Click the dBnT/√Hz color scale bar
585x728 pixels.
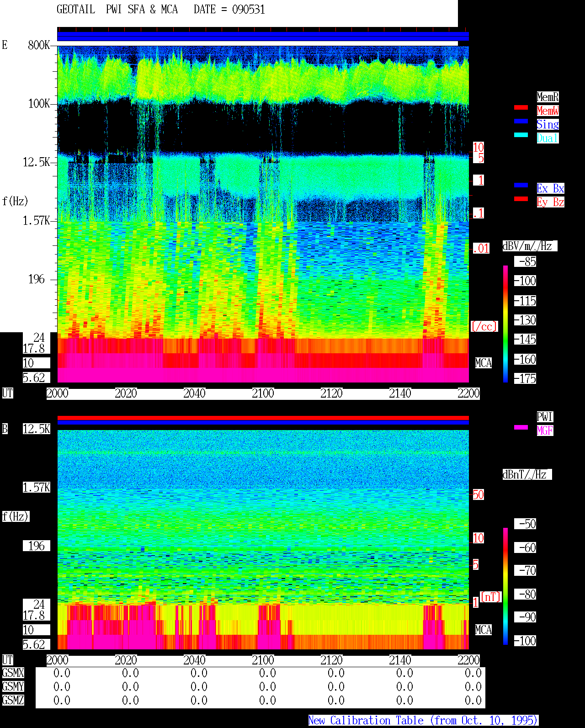[505, 586]
